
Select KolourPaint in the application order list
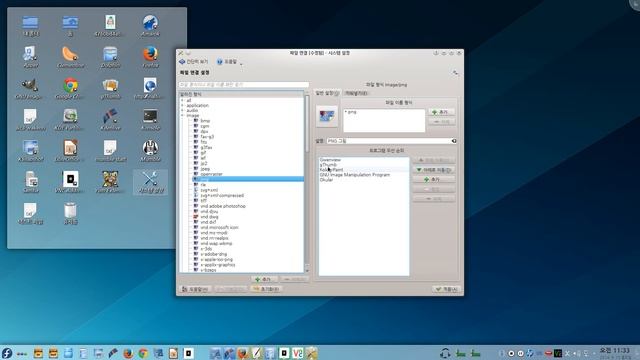point(331,169)
